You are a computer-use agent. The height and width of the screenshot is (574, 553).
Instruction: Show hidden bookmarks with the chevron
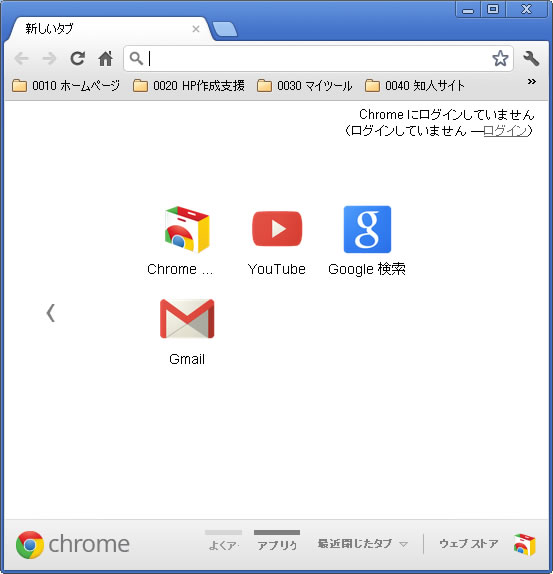tap(532, 82)
